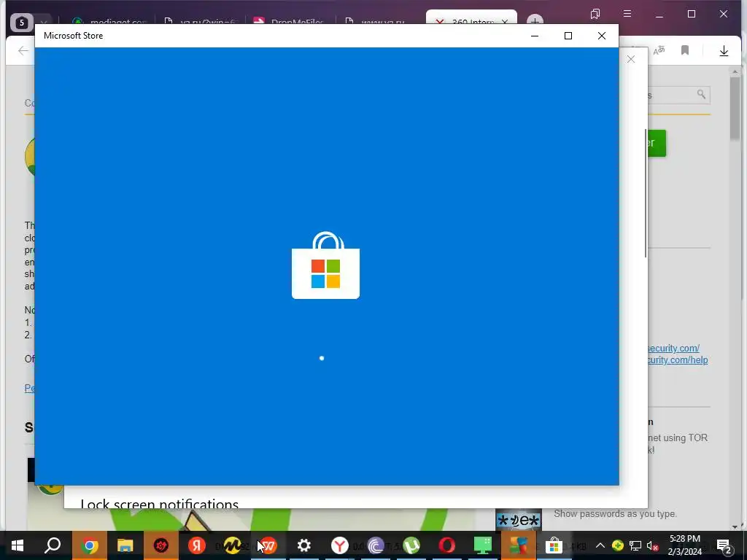Image resolution: width=747 pixels, height=560 pixels.
Task: Minimize the Microsoft Store window
Action: (535, 36)
